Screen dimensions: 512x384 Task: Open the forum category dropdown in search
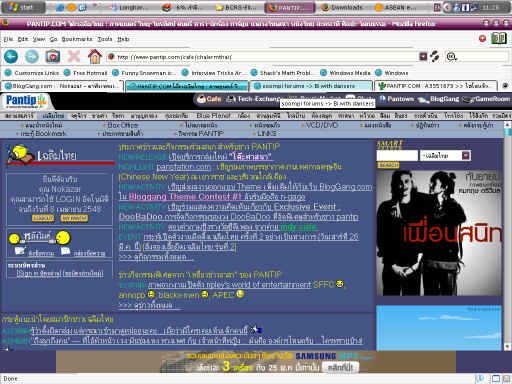click(x=466, y=155)
